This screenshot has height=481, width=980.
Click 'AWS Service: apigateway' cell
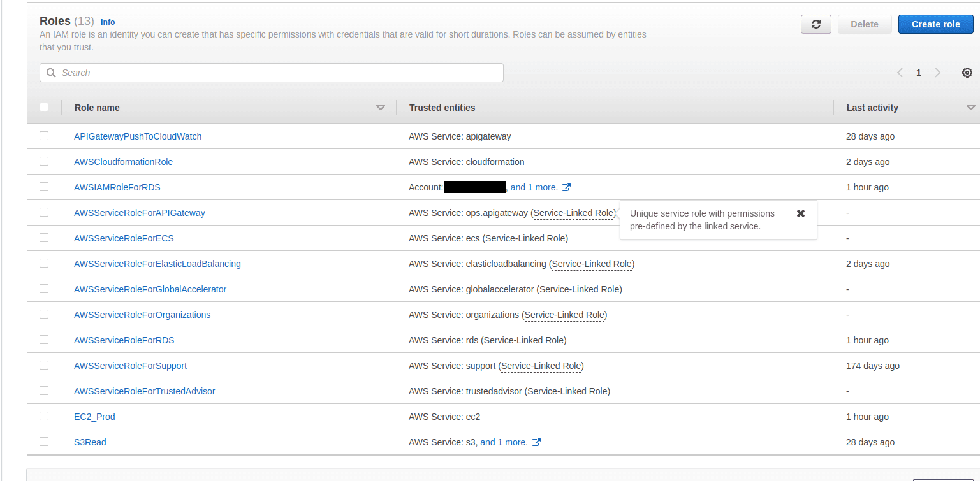point(460,136)
